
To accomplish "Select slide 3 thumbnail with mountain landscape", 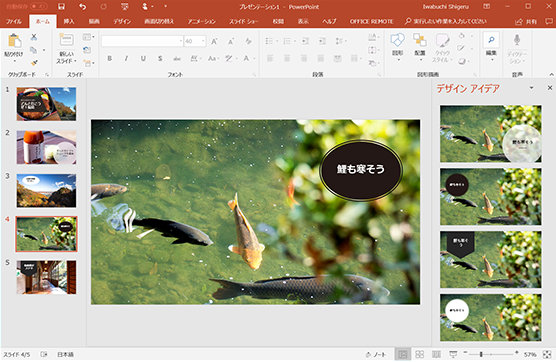I will point(46,191).
